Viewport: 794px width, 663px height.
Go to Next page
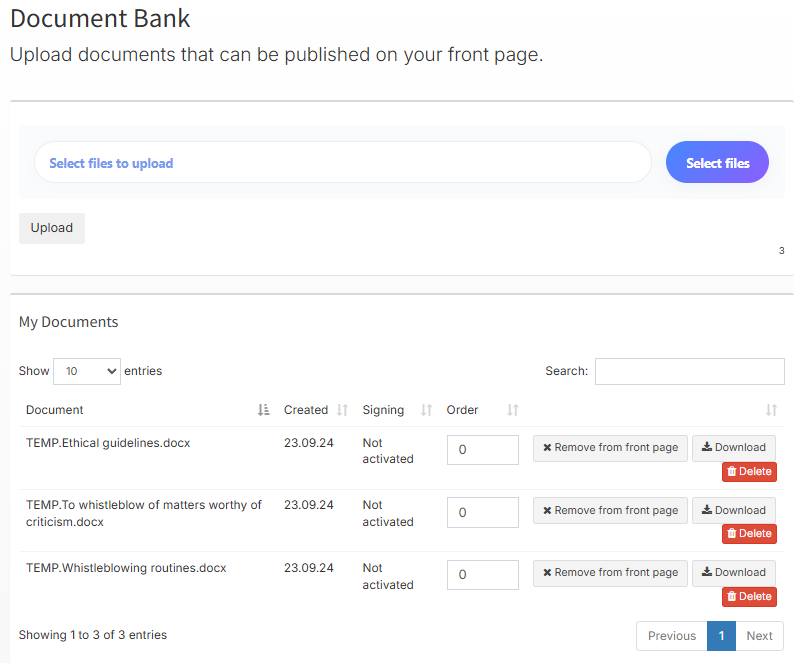[x=759, y=636]
